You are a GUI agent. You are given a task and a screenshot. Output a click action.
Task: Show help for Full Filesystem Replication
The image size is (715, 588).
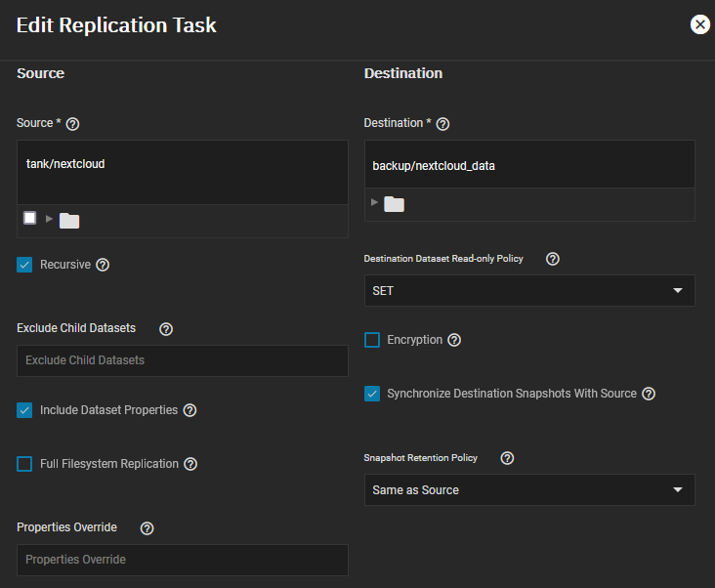click(190, 464)
